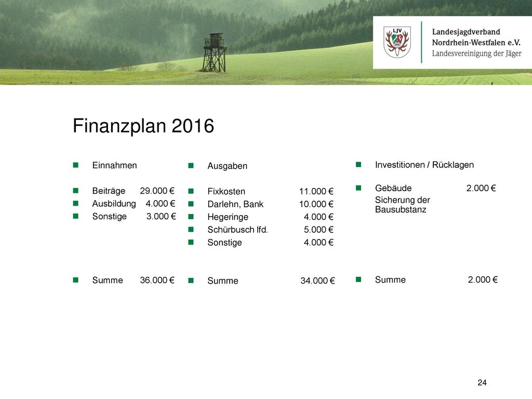This screenshot has height=399, width=532.
Task: Click the 36.000 € Summe value
Action: [157, 280]
